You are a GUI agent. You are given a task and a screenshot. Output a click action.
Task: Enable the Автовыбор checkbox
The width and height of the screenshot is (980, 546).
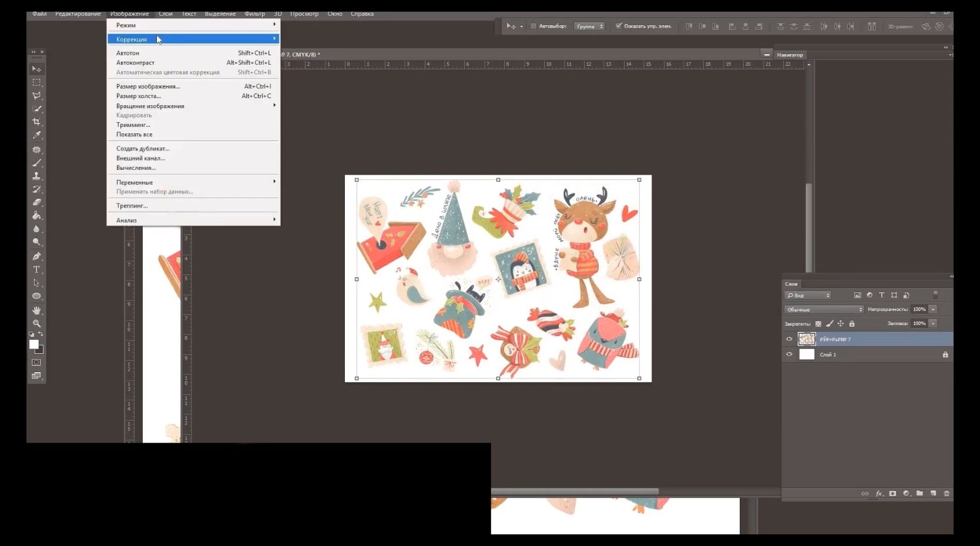click(533, 26)
